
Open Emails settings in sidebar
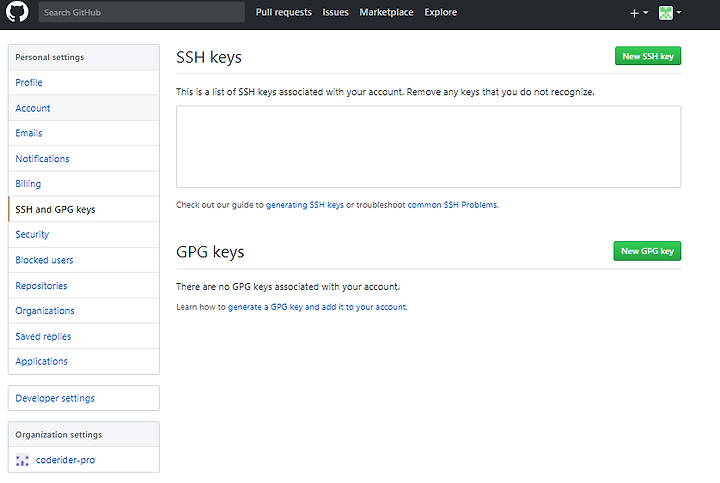[84, 133]
